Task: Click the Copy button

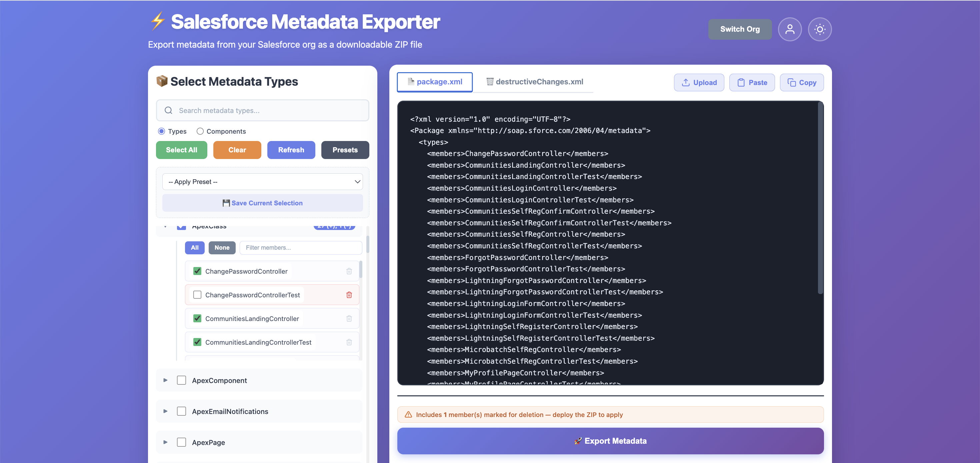Action: (802, 83)
